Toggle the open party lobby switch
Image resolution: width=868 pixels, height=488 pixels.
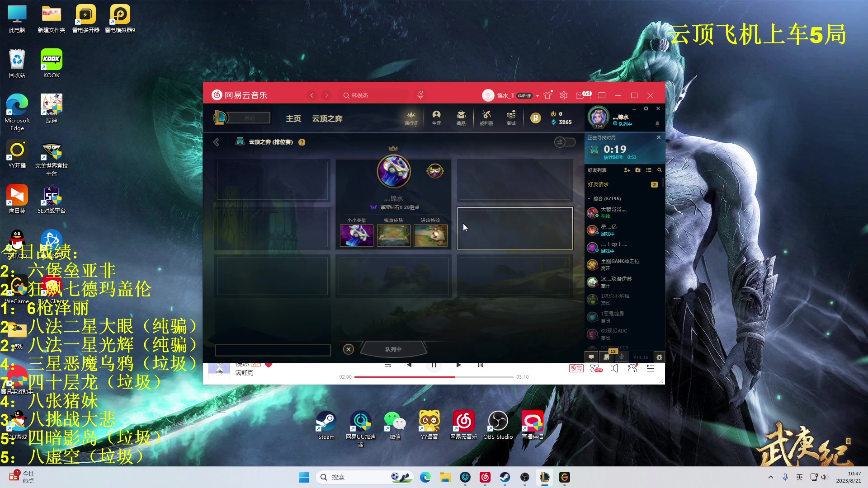point(565,142)
